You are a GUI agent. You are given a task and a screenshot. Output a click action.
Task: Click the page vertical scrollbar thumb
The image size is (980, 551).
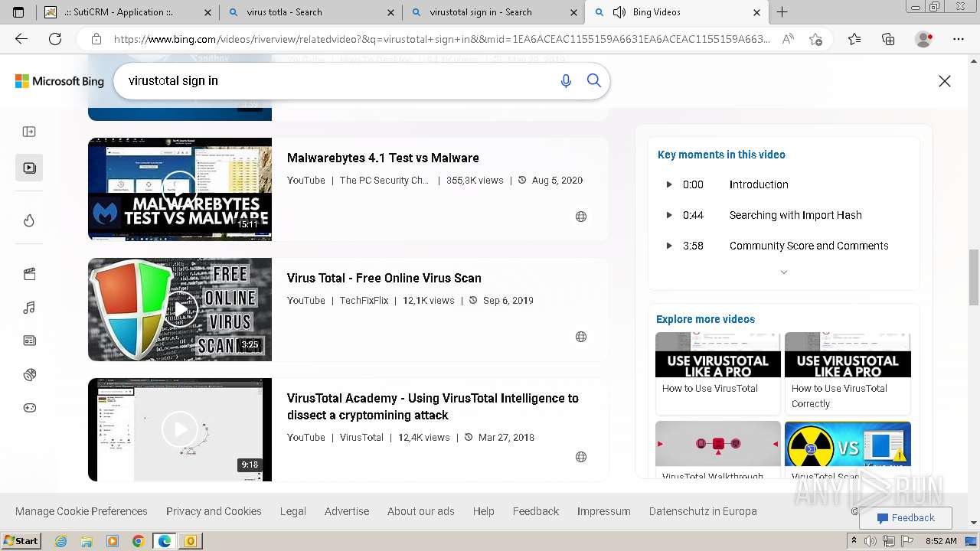point(974,278)
